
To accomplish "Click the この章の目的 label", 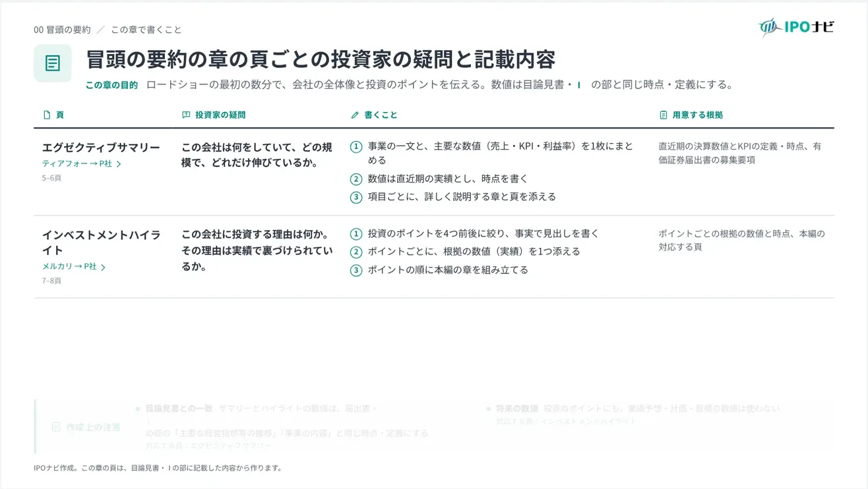I will click(111, 85).
